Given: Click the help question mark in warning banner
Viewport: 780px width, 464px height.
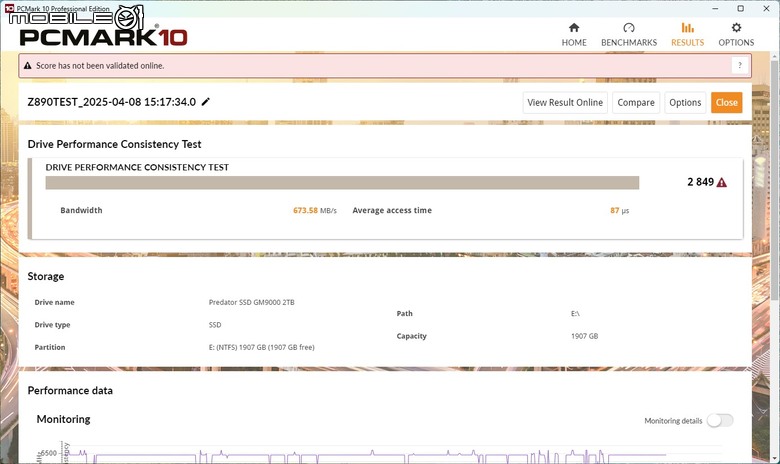Looking at the screenshot, I should pyautogui.click(x=740, y=65).
